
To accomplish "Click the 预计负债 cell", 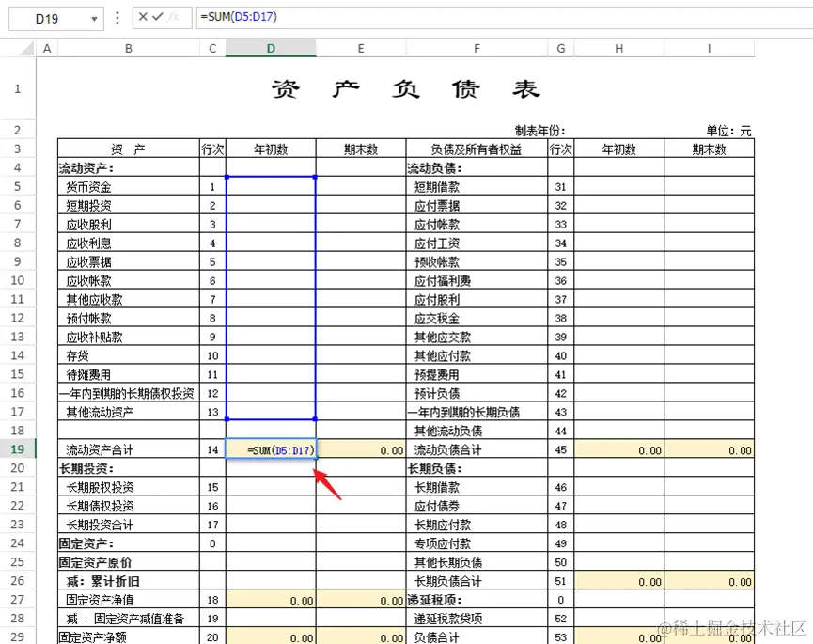I will click(477, 393).
